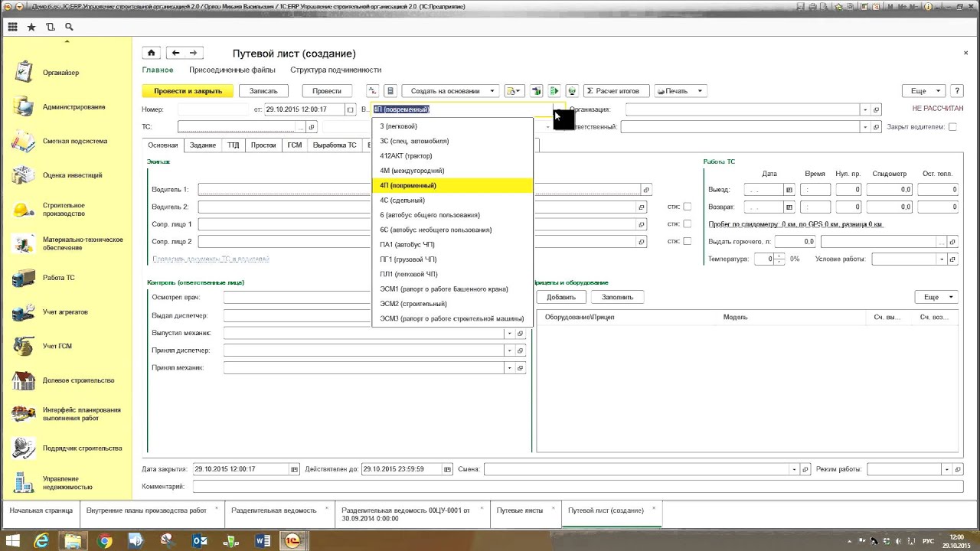The image size is (980, 551).
Task: Toggle стж checkbox for Водитель 2
Action: click(687, 207)
